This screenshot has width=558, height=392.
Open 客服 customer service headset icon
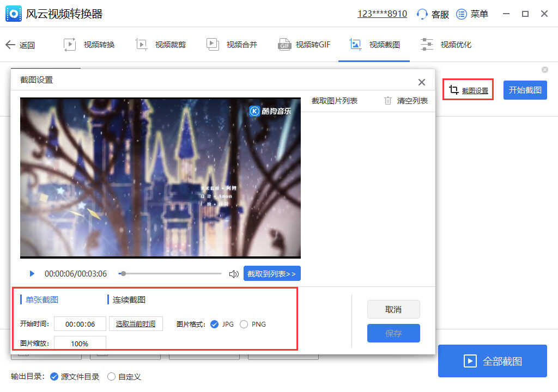(x=422, y=14)
